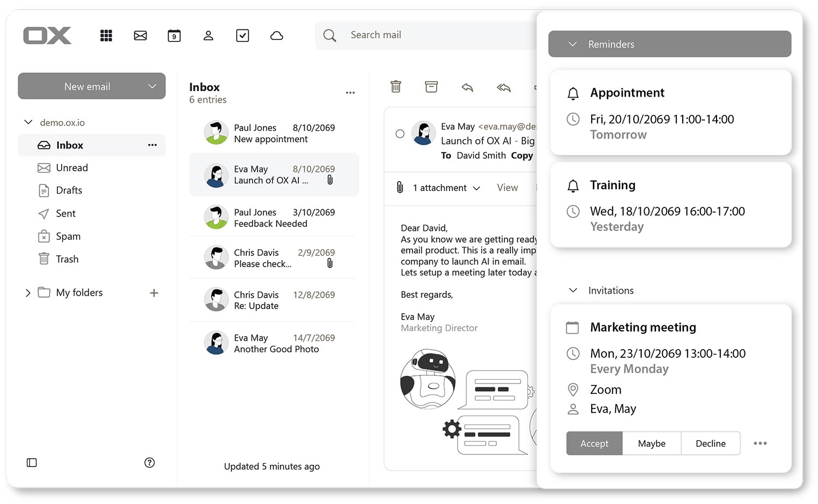Toggle the folder sidebar panel icon

(32, 463)
